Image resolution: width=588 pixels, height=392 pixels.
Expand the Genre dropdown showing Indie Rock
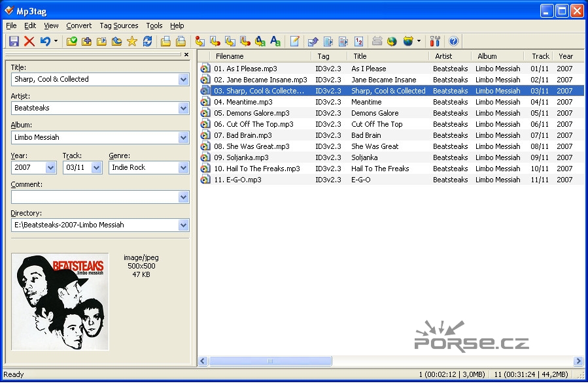coord(183,167)
